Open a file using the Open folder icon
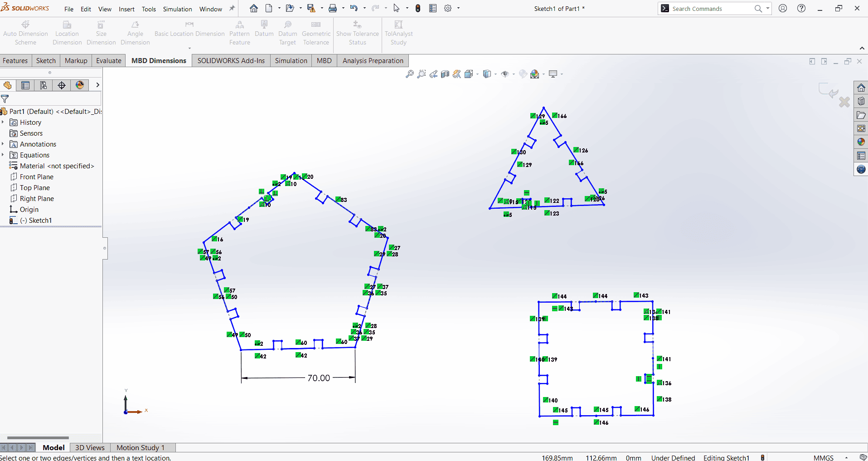 pyautogui.click(x=290, y=8)
